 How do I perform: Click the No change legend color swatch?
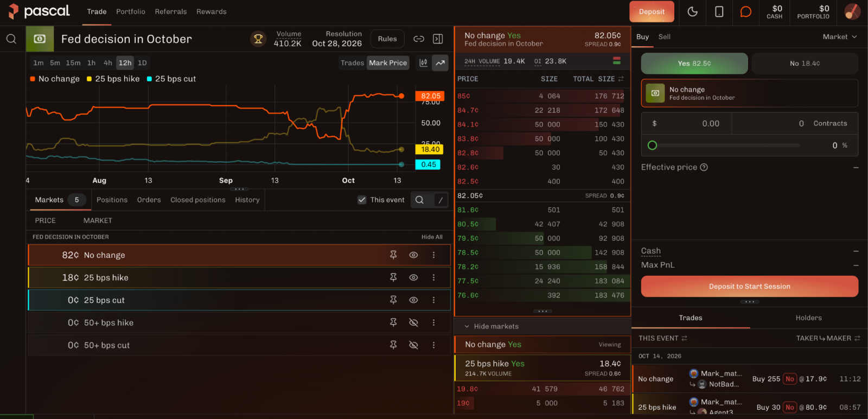pos(33,79)
